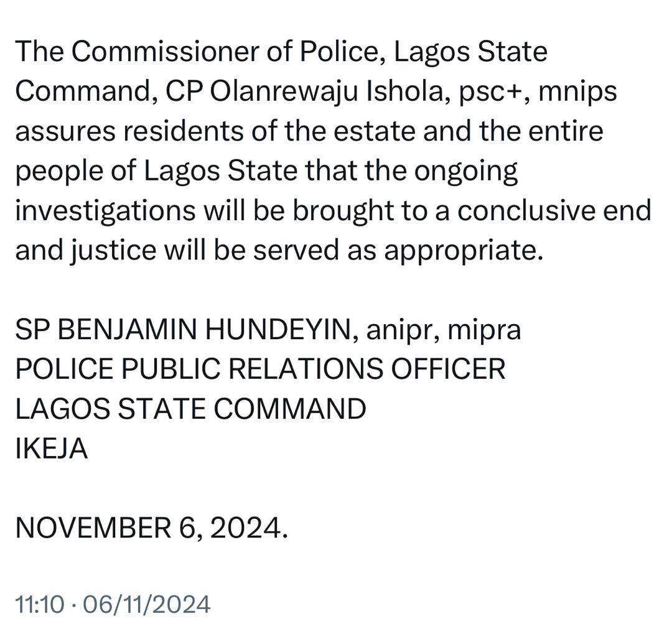The height and width of the screenshot is (629, 672).
Task: Click the word 'investigations' in the paragraph
Action: (105, 211)
